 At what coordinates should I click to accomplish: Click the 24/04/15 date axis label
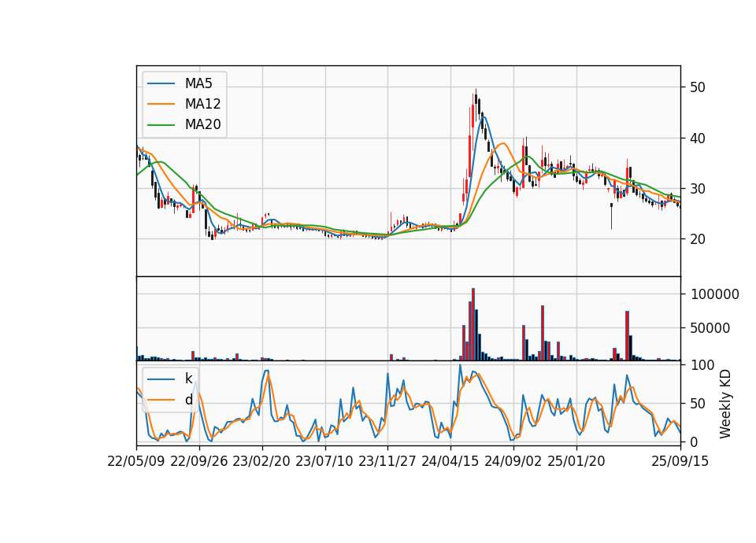pos(450,461)
